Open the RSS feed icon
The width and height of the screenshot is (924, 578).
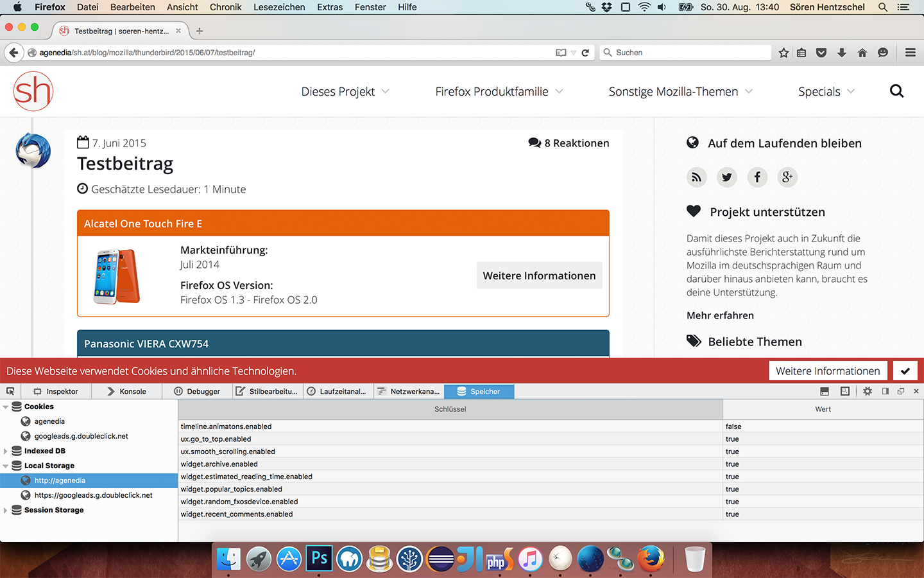[696, 177]
